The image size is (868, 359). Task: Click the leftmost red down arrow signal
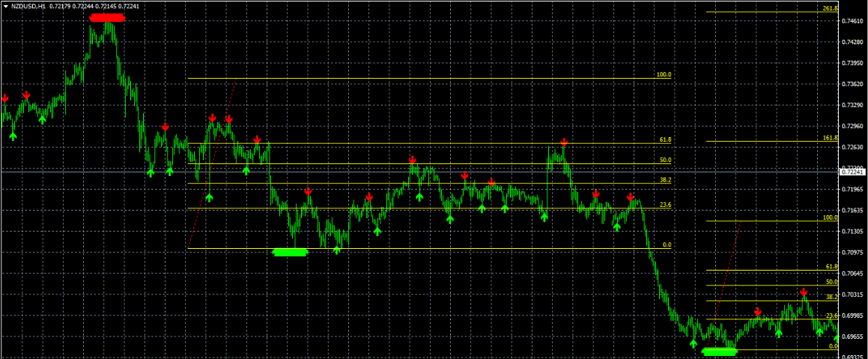[x=4, y=98]
